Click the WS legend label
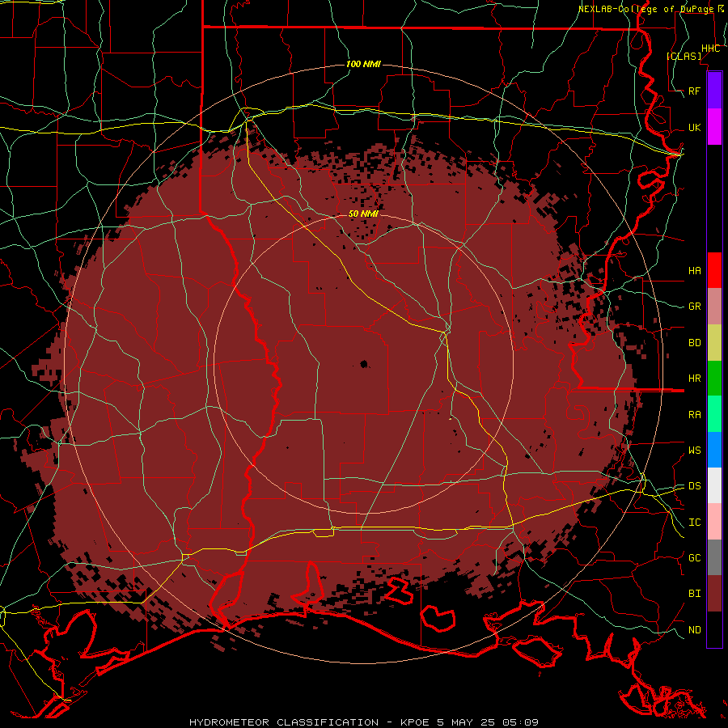Viewport: 728px width, 728px height. (695, 450)
